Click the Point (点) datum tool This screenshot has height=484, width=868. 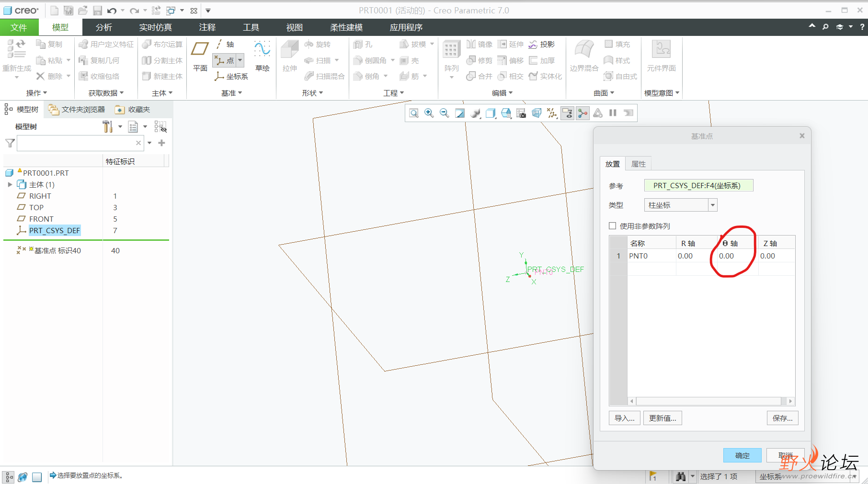pyautogui.click(x=225, y=60)
